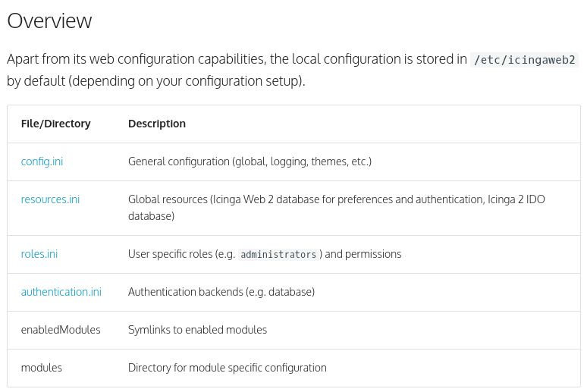This screenshot has width=587, height=392.
Task: Open the resources.ini documentation link
Action: tap(50, 199)
